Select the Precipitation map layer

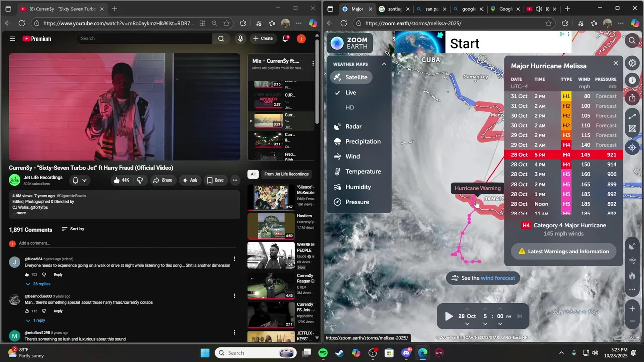[x=357, y=142]
